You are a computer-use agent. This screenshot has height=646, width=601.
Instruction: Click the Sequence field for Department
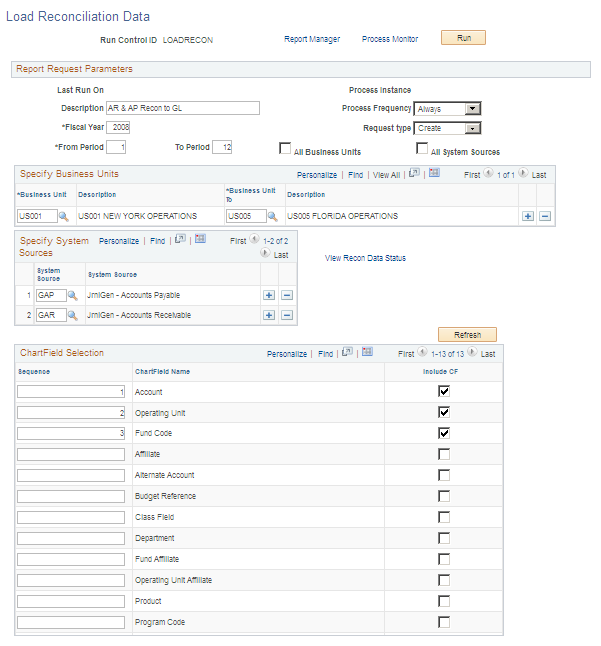tap(71, 538)
